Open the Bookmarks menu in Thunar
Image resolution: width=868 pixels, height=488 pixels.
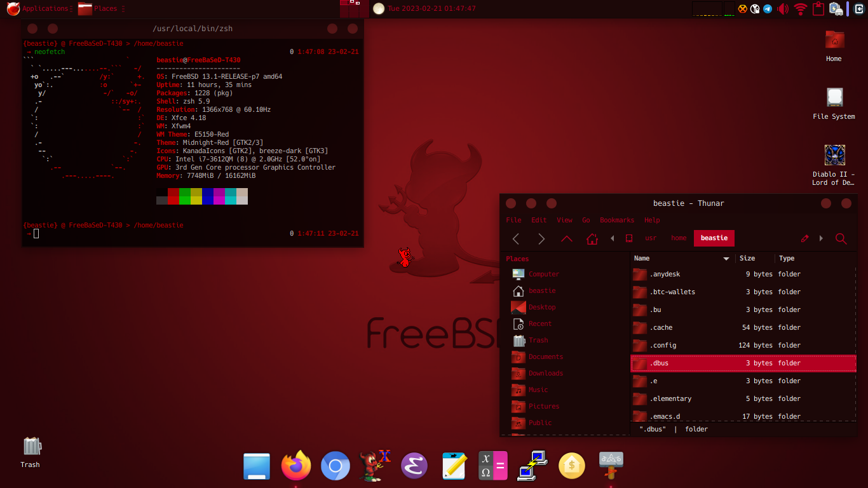(x=617, y=220)
